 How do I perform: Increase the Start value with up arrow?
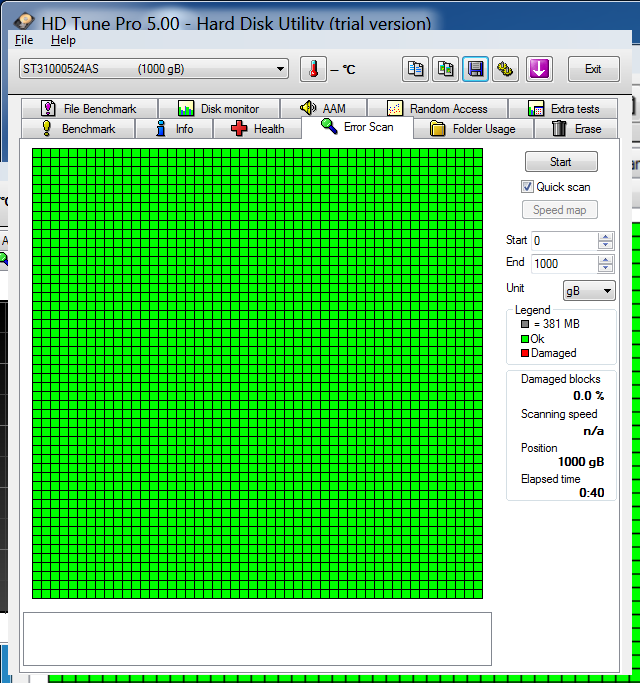coord(605,237)
